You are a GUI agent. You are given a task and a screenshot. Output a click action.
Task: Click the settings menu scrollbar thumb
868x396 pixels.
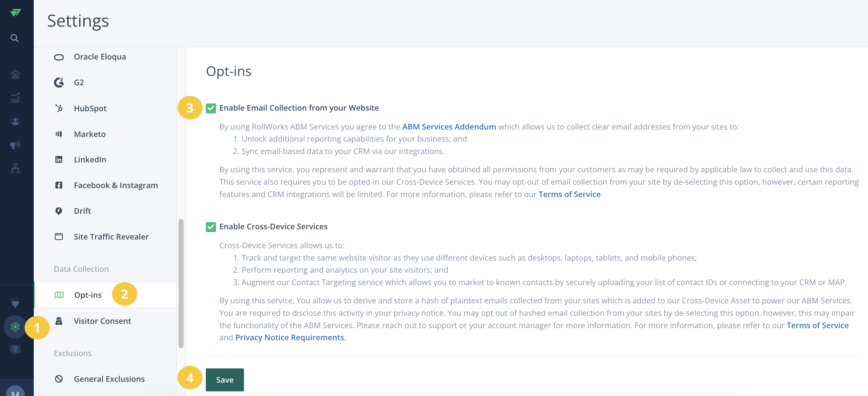click(181, 284)
